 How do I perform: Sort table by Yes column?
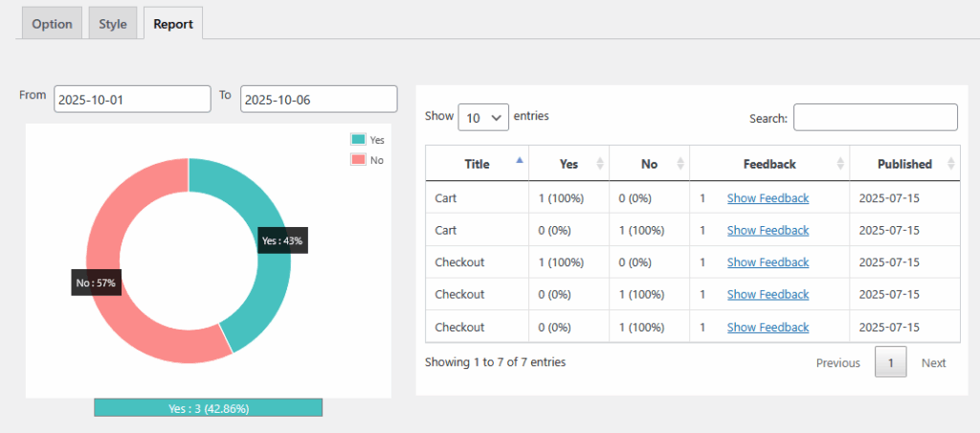(568, 164)
